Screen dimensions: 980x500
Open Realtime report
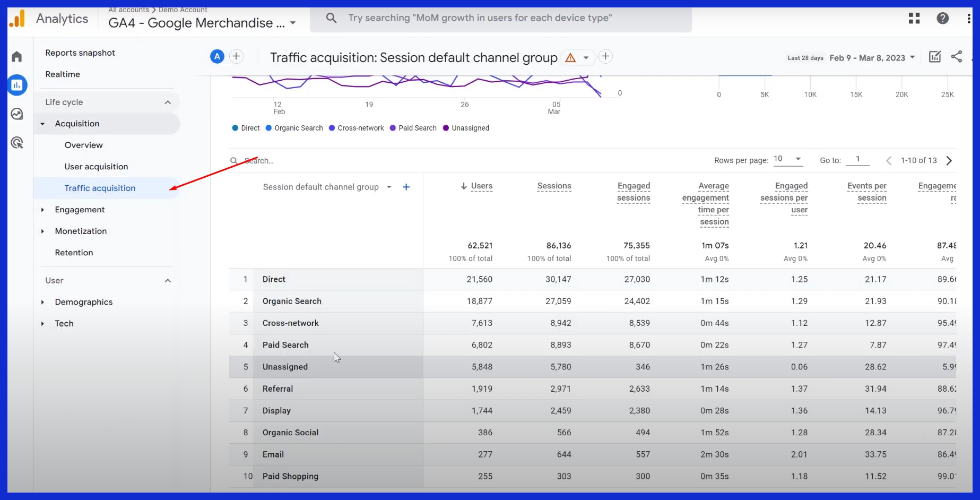[63, 74]
